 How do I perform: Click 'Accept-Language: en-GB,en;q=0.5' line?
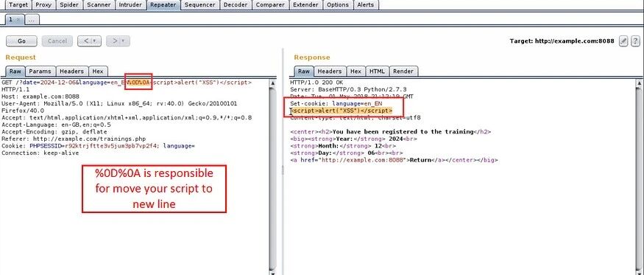tap(56, 125)
